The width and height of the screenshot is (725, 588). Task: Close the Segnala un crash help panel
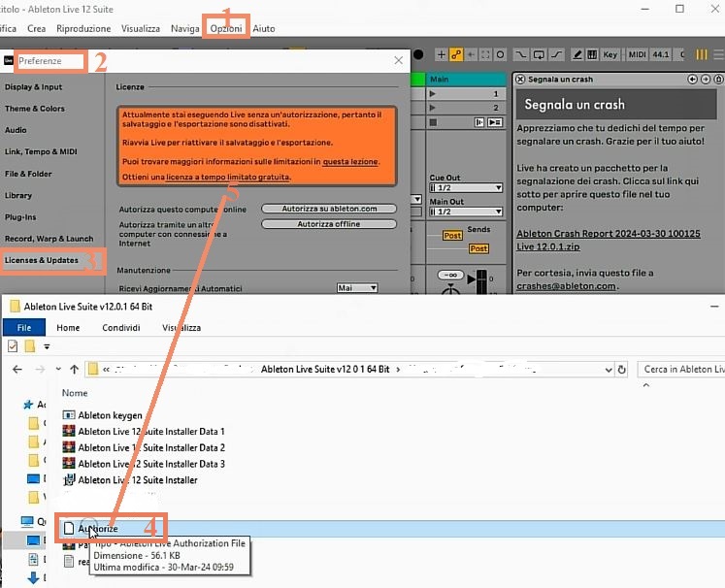click(520, 80)
